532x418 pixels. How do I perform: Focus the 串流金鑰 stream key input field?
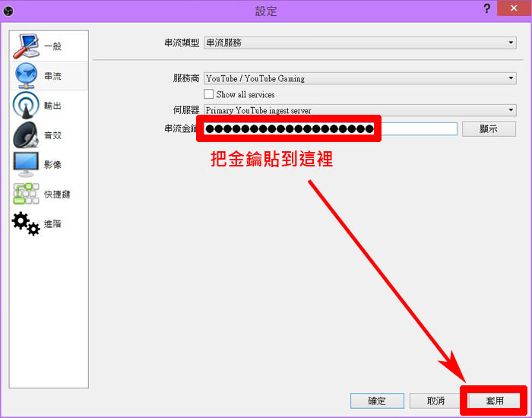pos(331,129)
